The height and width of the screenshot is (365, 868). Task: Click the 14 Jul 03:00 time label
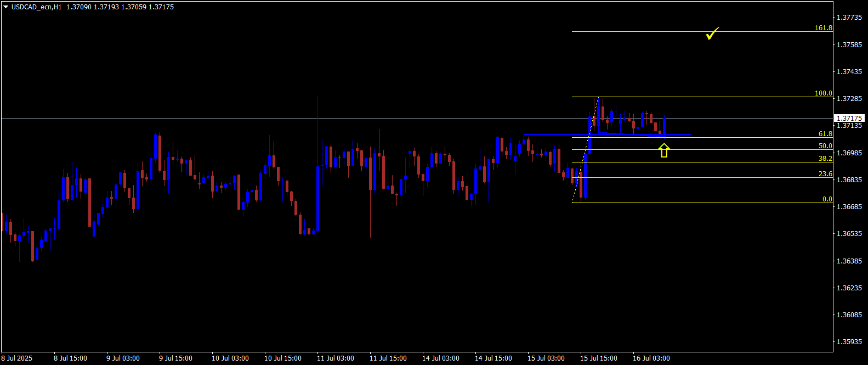pos(441,358)
